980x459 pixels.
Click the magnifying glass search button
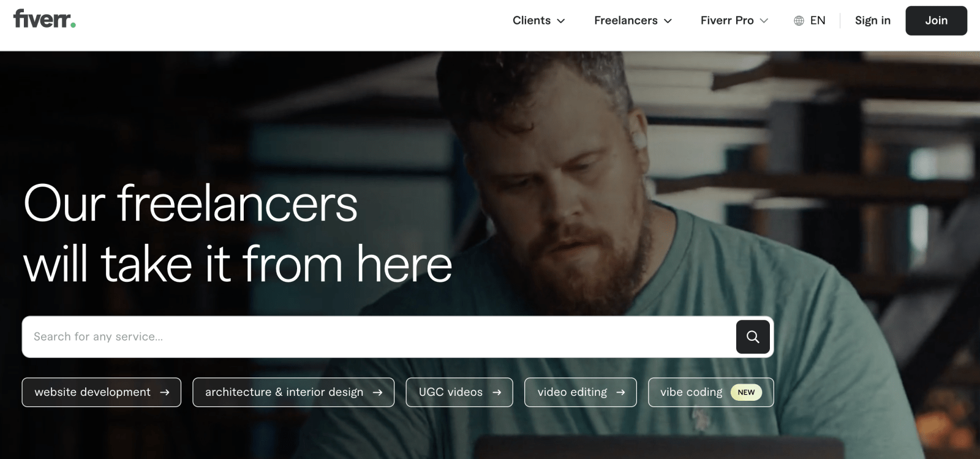coord(753,336)
